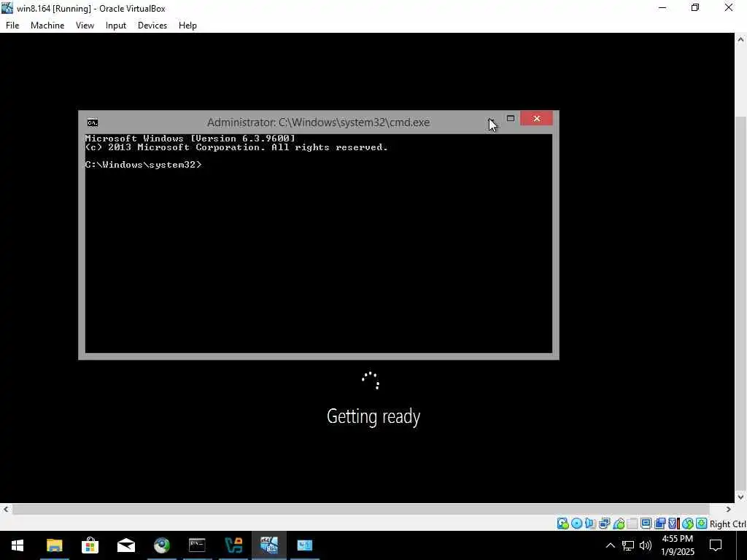Screen dimensions: 747x560
Task: Open the last blue window taskbar icon
Action: [305, 545]
